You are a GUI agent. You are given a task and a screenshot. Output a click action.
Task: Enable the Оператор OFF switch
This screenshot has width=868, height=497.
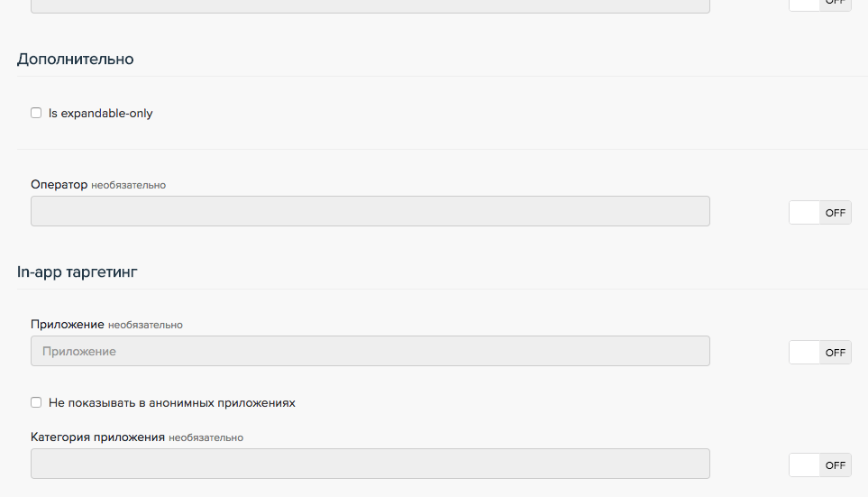coord(819,213)
